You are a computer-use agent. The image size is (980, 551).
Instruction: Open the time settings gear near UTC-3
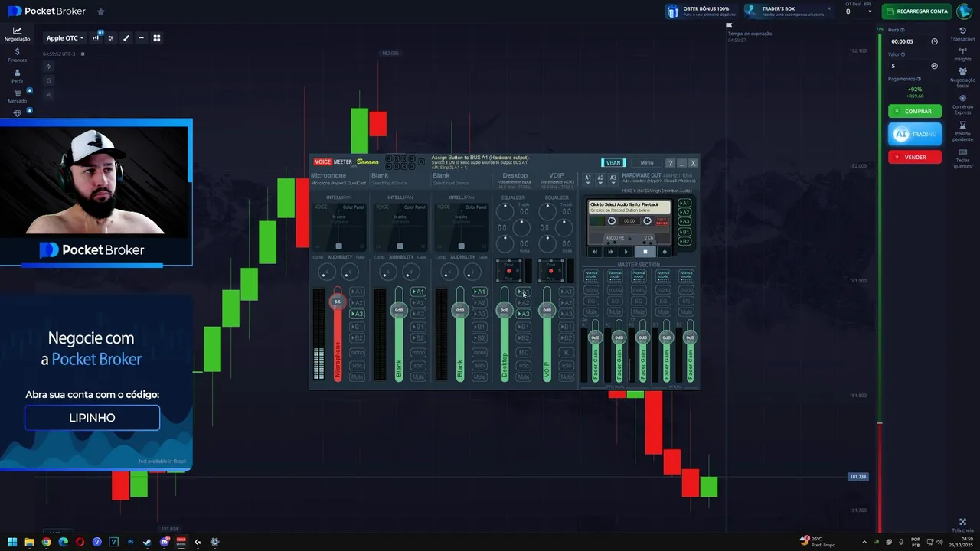83,54
